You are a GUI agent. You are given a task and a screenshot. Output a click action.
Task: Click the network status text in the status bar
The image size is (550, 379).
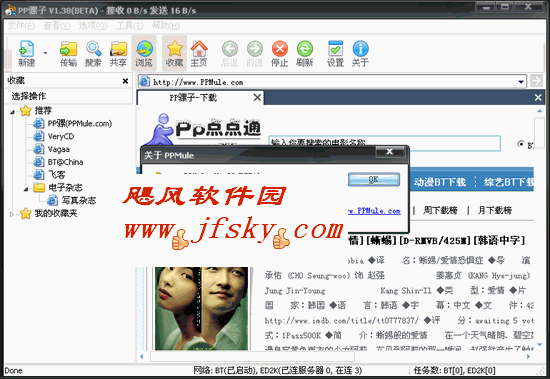pos(277,370)
